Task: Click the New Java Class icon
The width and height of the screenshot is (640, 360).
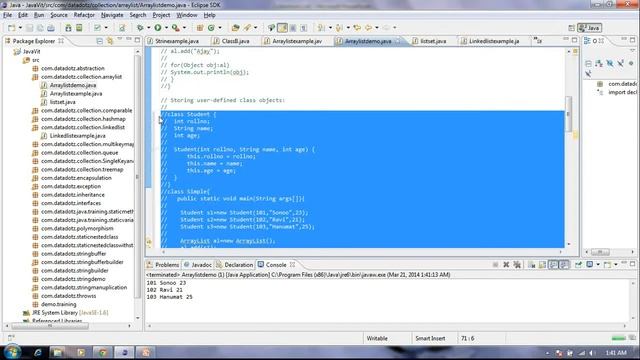Action: click(211, 28)
